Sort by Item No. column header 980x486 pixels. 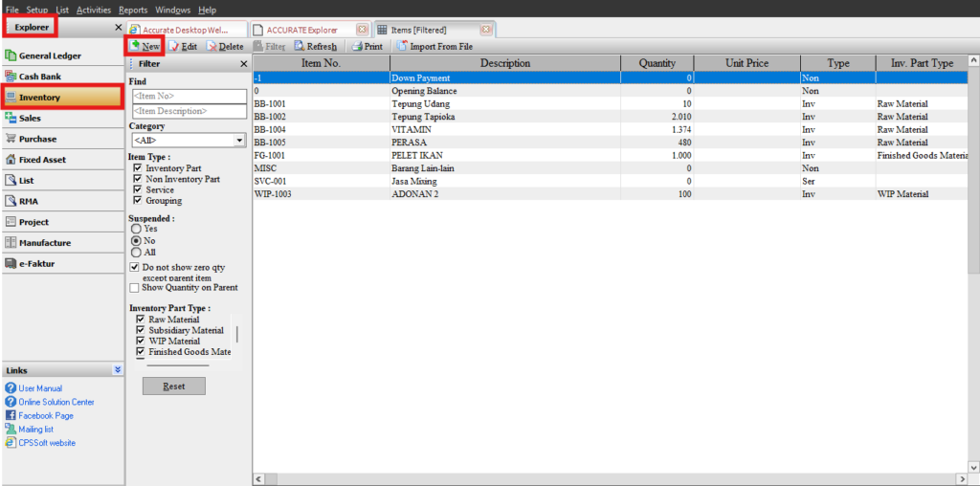tap(322, 63)
